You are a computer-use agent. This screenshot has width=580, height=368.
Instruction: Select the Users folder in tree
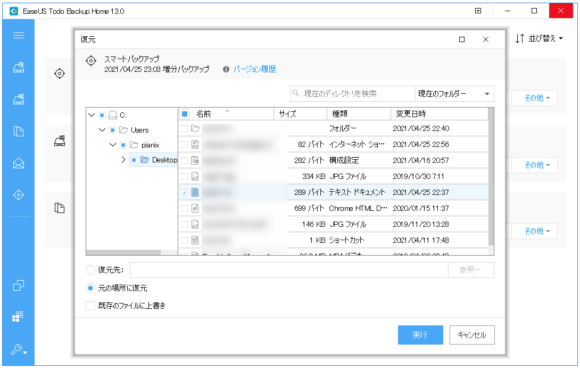pos(139,130)
